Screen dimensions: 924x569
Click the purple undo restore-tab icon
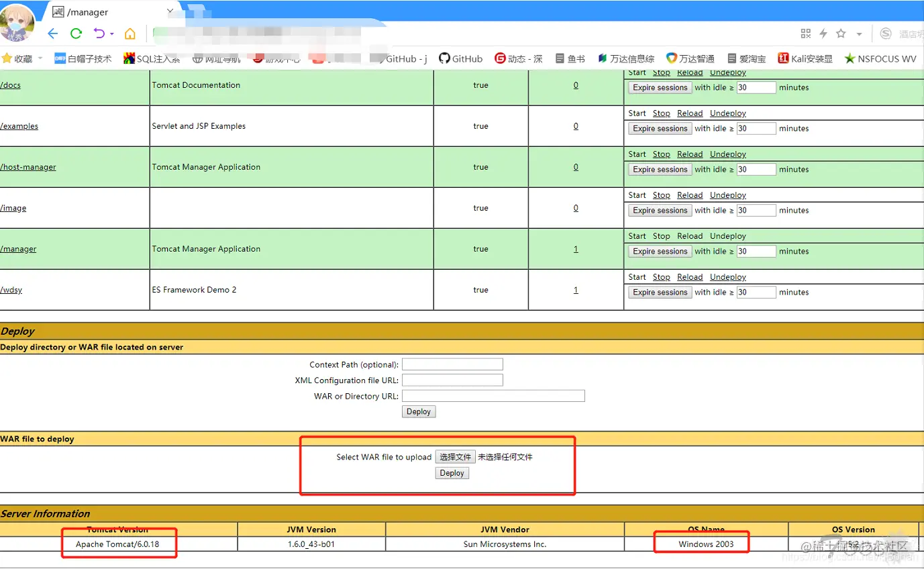click(x=99, y=34)
